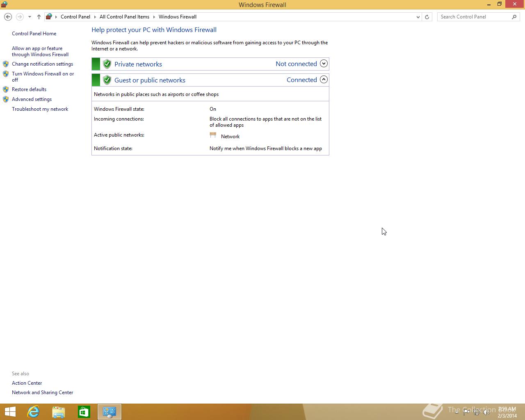Collapse the Guest or public networks section
The width and height of the screenshot is (525, 420).
pos(324,80)
